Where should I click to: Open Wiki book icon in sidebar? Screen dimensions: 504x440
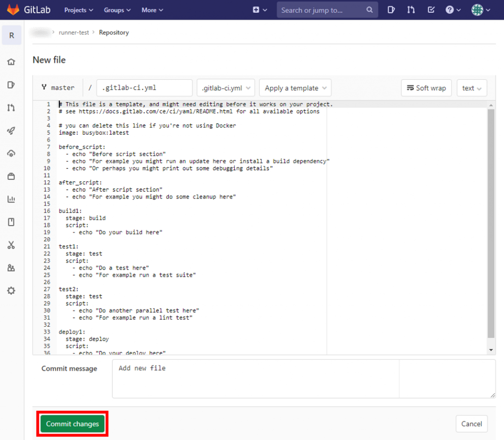[11, 222]
